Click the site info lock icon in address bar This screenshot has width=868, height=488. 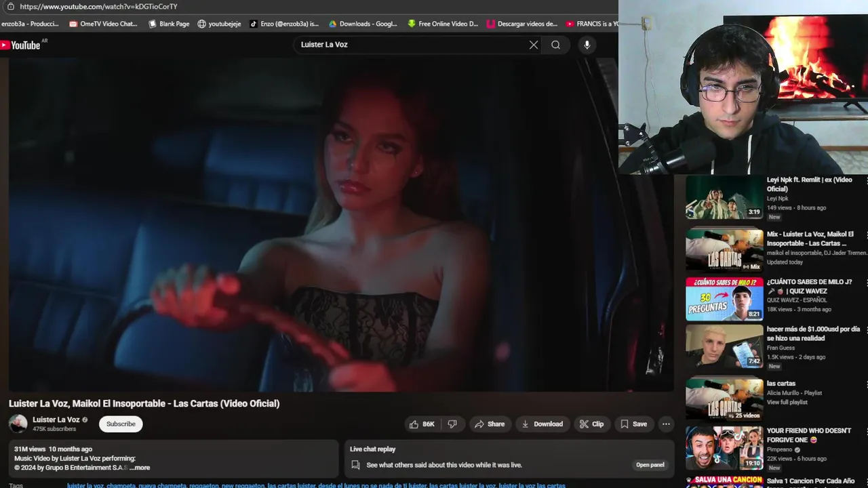pos(10,6)
